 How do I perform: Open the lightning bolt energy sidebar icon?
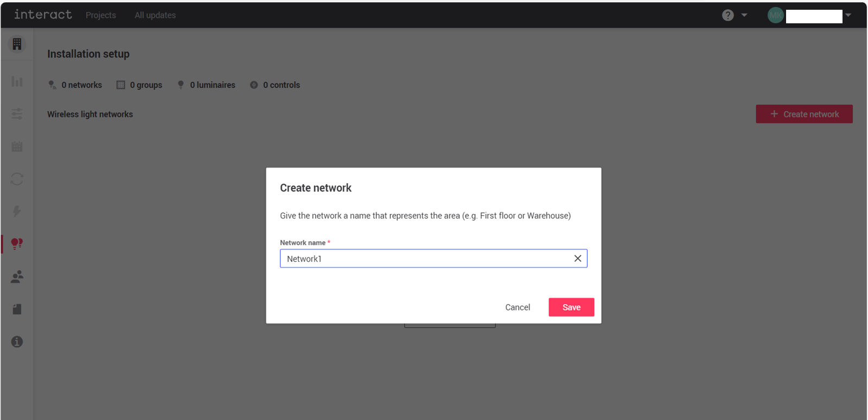click(17, 211)
